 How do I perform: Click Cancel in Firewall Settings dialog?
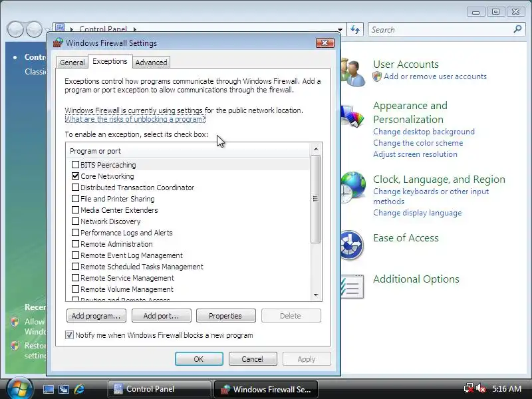click(253, 359)
